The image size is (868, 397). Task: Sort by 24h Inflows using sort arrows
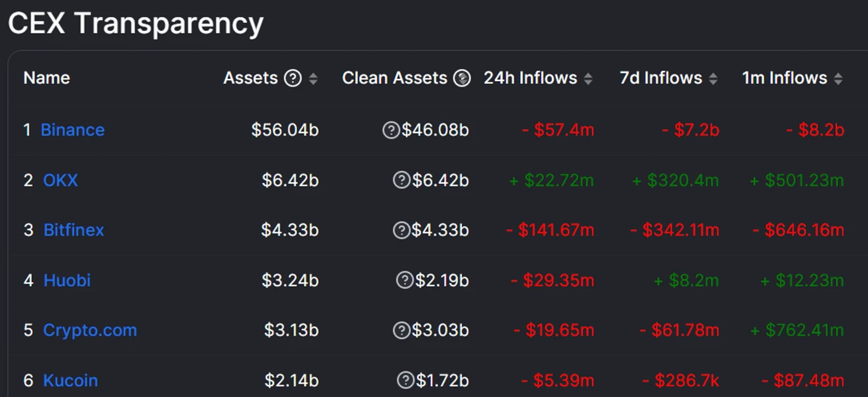(x=588, y=79)
